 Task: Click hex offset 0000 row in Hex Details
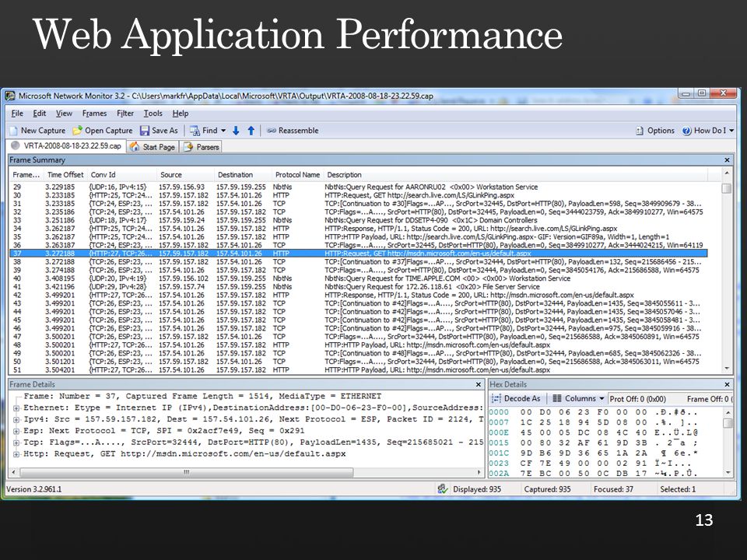pos(593,412)
